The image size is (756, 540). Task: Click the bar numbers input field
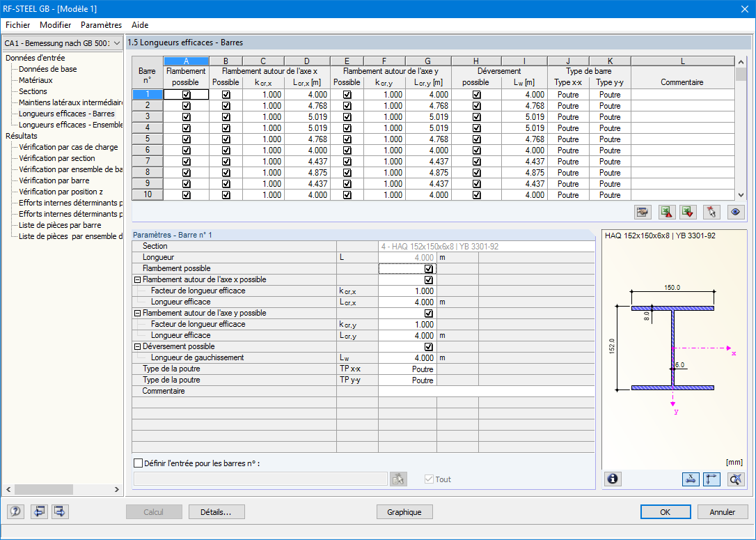point(260,479)
